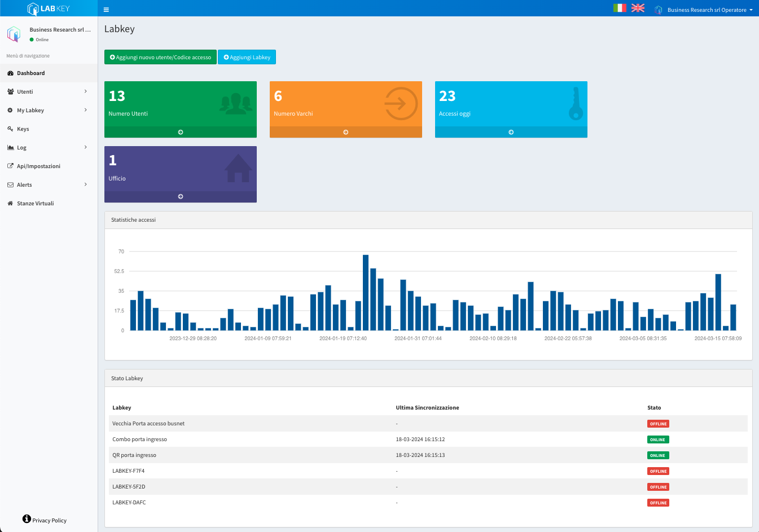
Task: Open the Privacy Policy link
Action: click(50, 521)
